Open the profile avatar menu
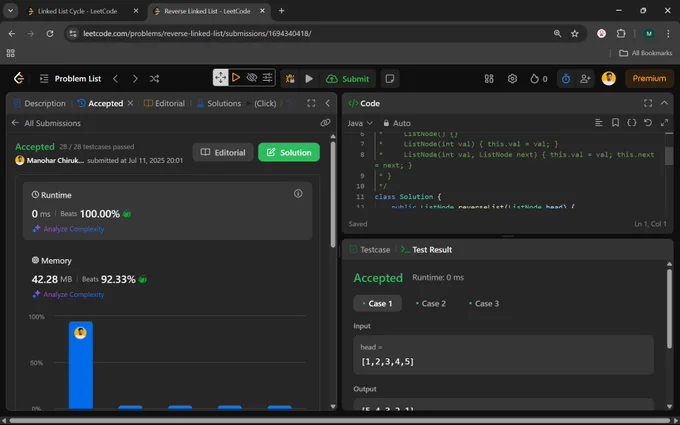 point(608,78)
